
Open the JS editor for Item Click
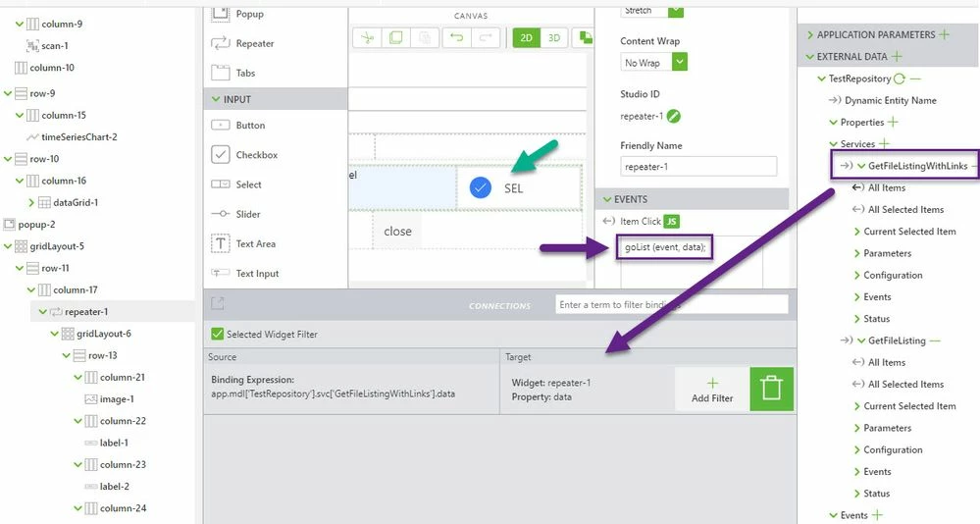pos(671,222)
